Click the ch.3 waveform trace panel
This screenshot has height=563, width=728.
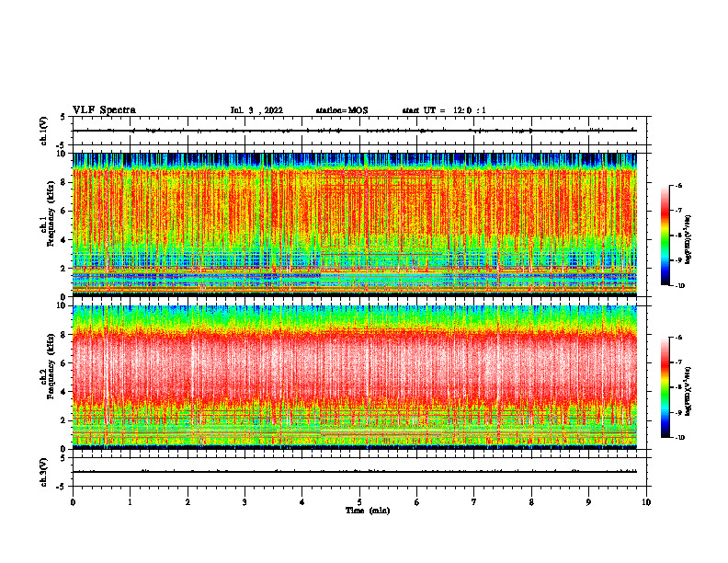[x=359, y=472]
